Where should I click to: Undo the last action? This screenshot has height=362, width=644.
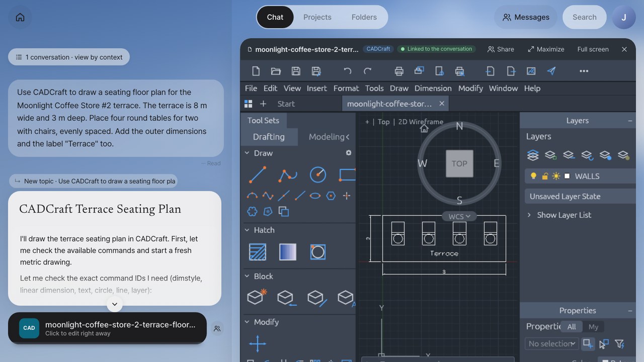pos(347,71)
